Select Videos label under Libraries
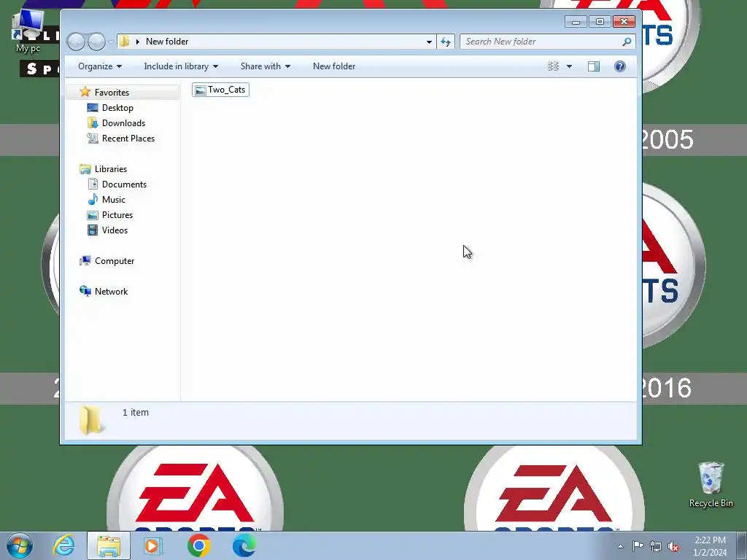 pos(115,230)
